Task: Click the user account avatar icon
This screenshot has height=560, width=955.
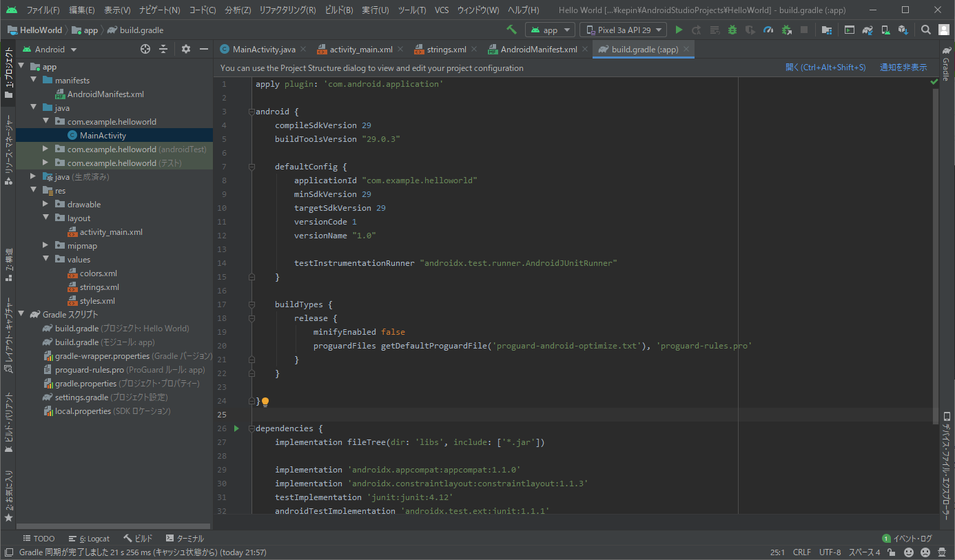Action: point(944,30)
